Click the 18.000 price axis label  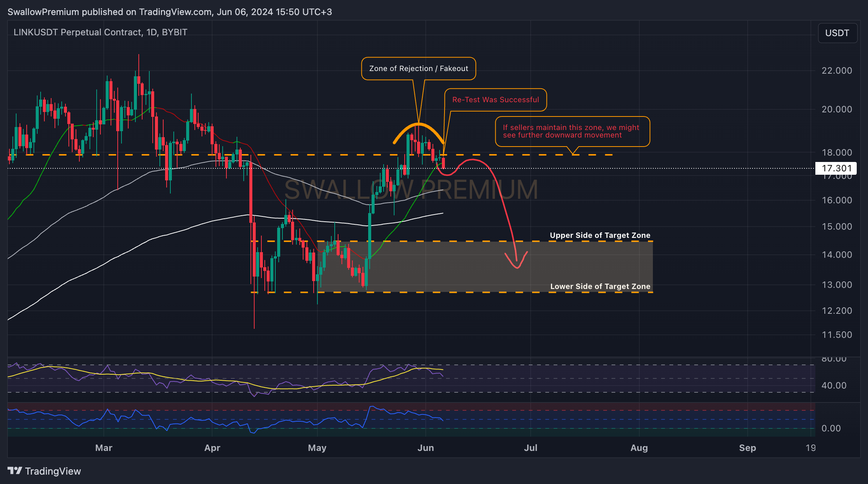pos(837,153)
